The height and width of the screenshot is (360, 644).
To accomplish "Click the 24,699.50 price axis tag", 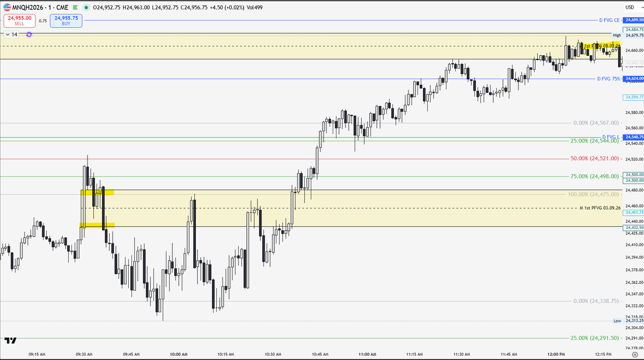I will click(x=634, y=20).
